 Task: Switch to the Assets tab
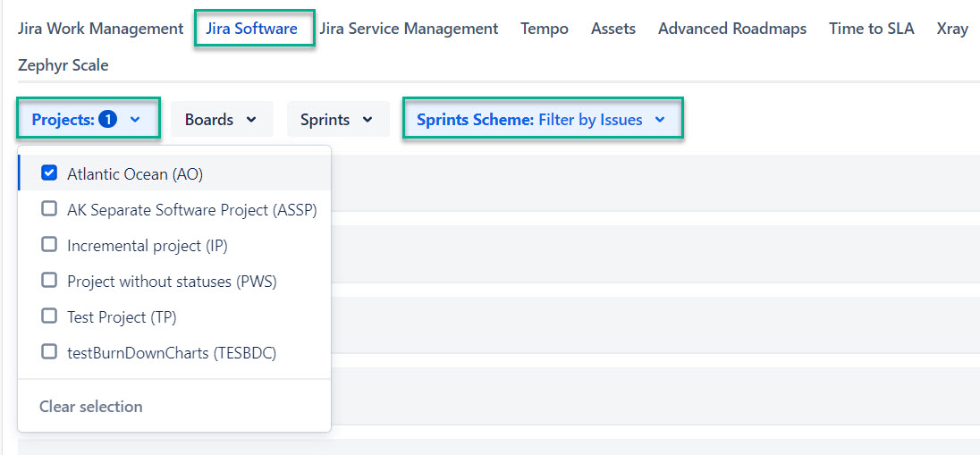click(x=612, y=29)
